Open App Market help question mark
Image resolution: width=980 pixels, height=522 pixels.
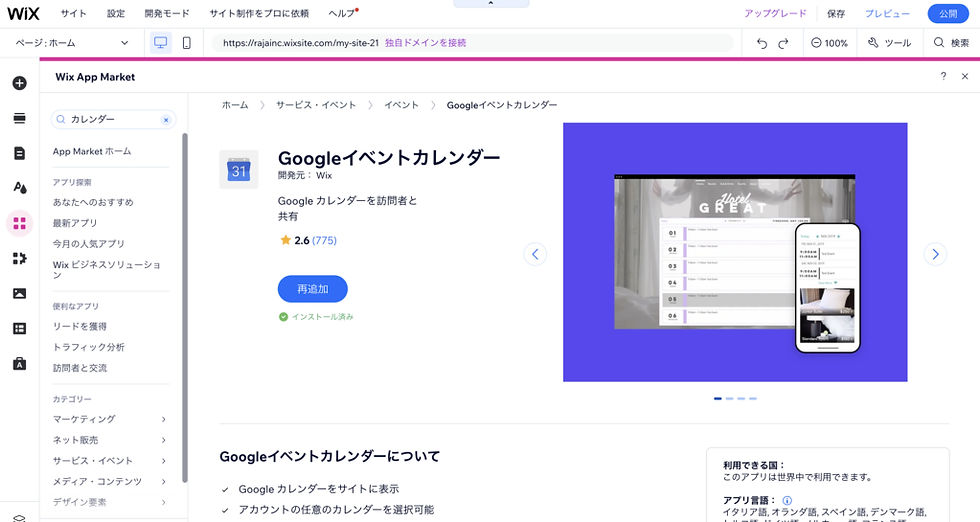coord(943,76)
